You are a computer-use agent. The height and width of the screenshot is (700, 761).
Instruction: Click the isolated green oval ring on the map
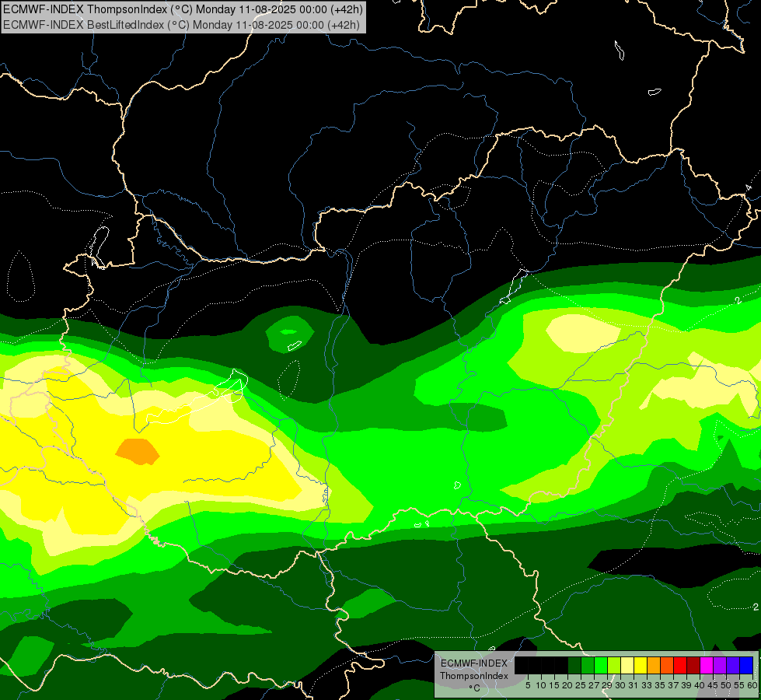[290, 334]
